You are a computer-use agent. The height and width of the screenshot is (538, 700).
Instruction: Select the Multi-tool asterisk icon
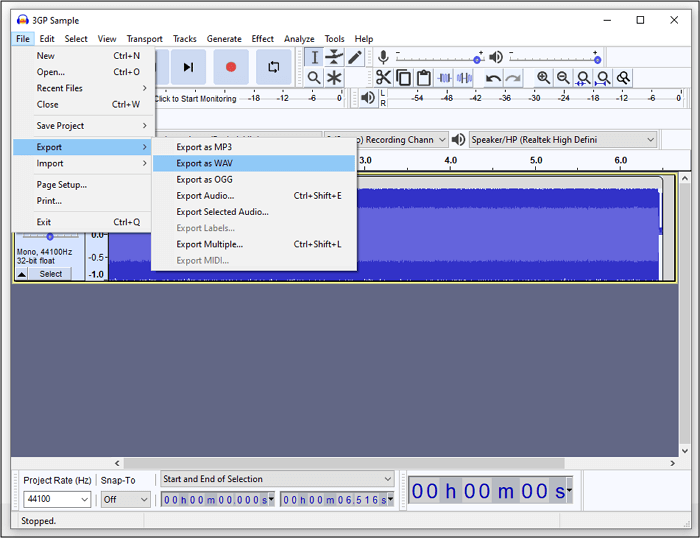coord(334,78)
